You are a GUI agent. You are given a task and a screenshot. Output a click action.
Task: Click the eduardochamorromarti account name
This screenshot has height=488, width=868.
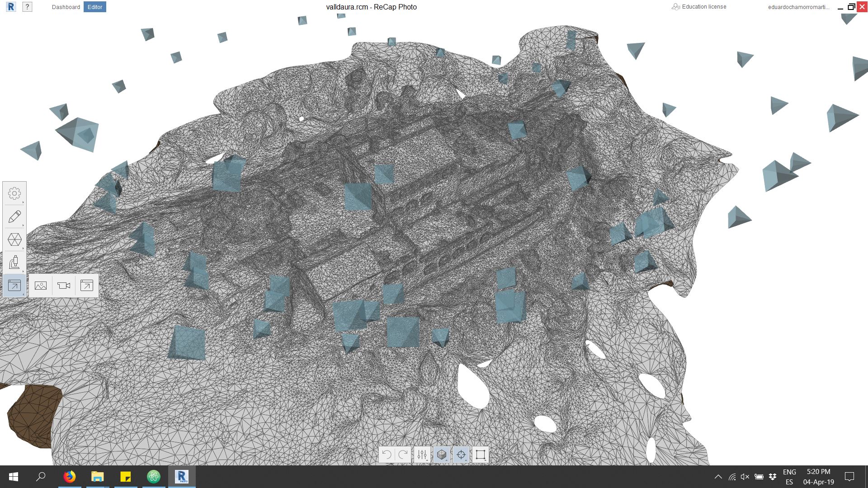tap(798, 7)
